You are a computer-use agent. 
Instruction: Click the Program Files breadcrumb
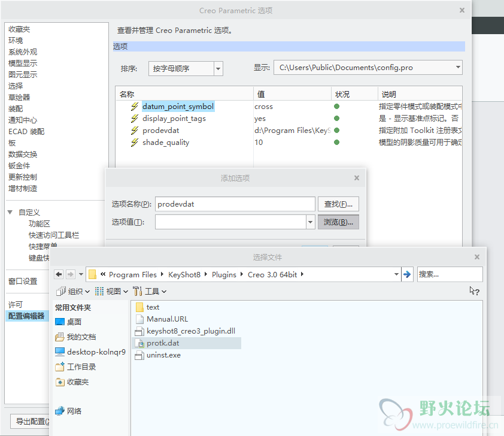(x=133, y=274)
